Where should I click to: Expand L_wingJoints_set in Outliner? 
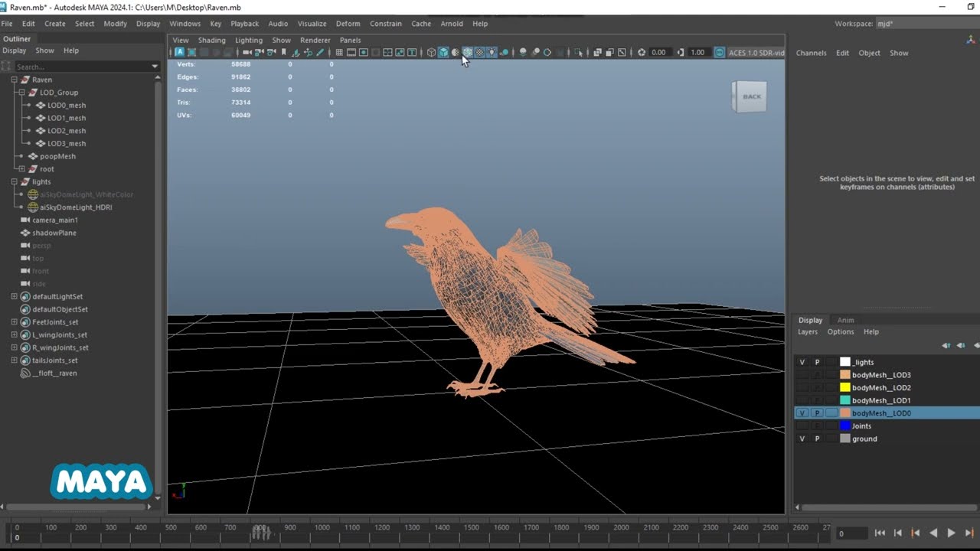(14, 335)
